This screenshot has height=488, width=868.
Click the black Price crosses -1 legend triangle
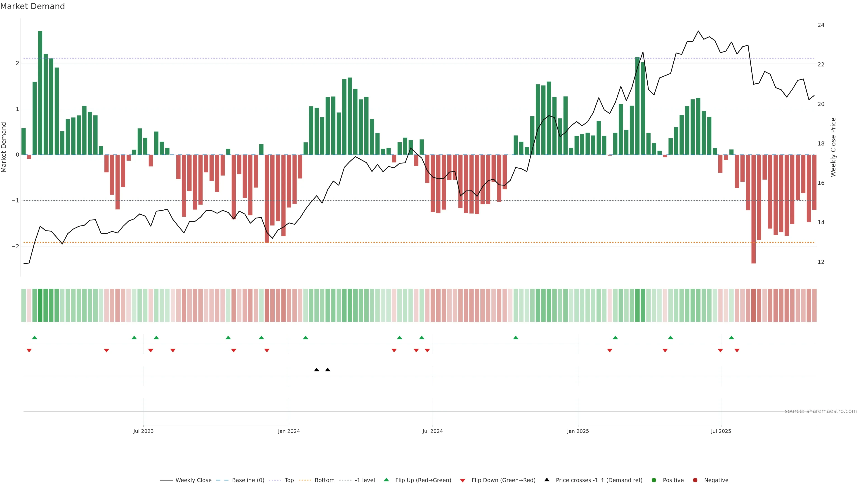[x=547, y=480]
